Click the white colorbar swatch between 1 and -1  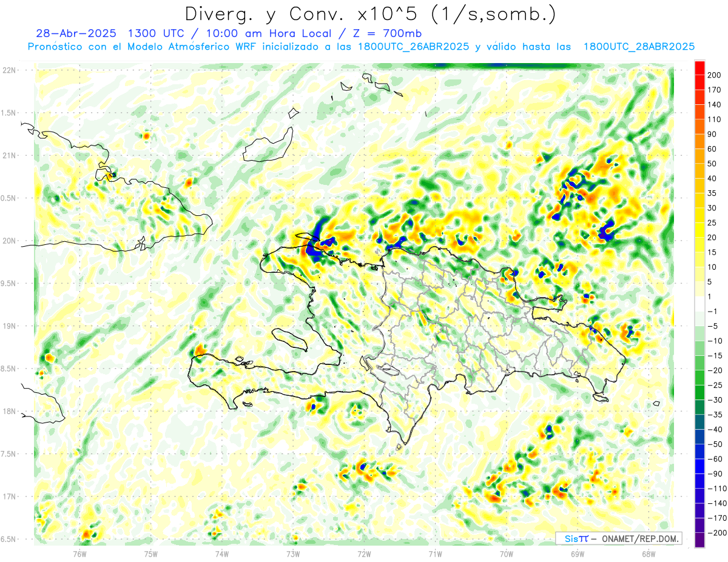click(699, 303)
